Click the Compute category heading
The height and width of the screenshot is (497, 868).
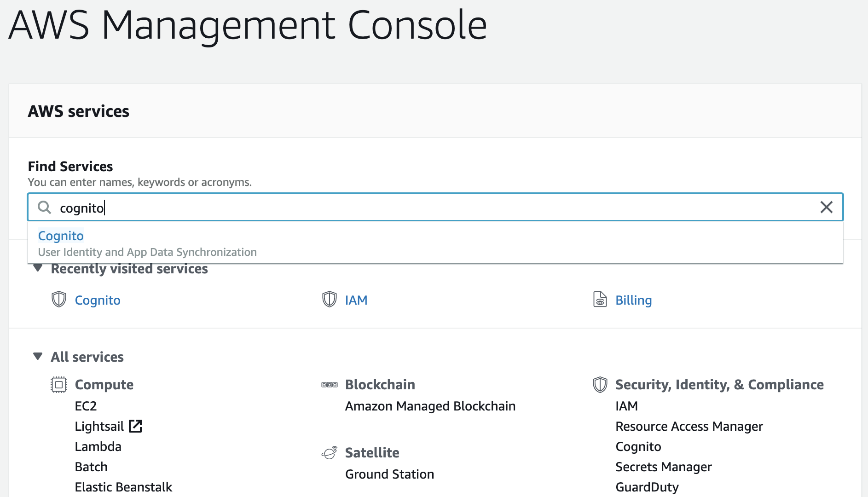(104, 385)
